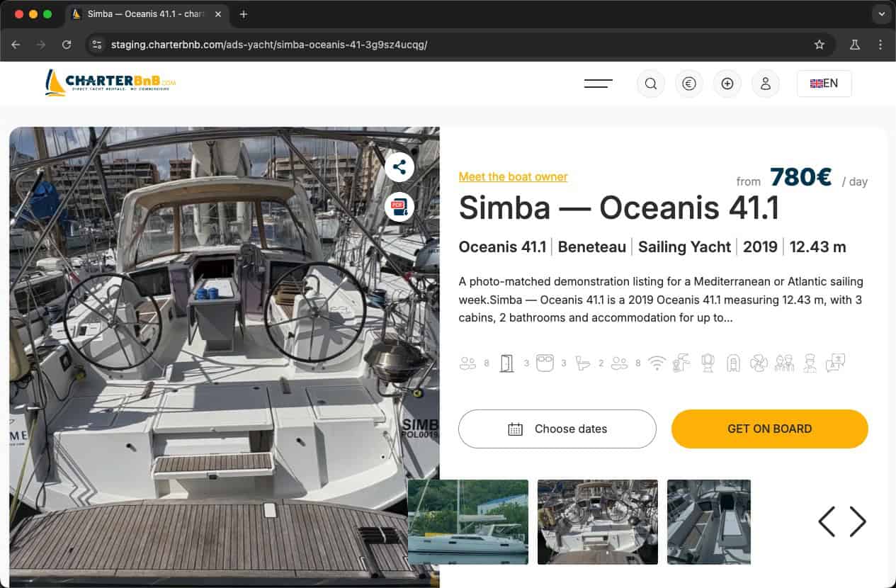Go back with the browser back arrow
The width and height of the screenshot is (896, 588).
[x=16, y=45]
